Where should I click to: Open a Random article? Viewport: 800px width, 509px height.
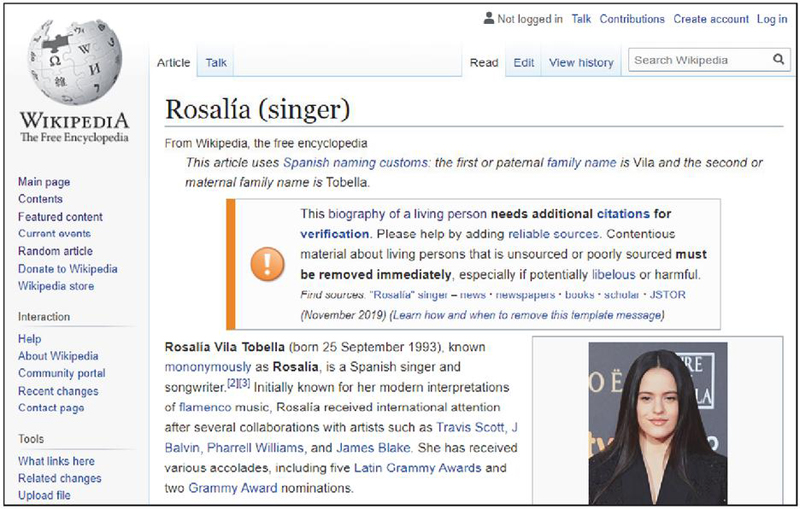(55, 251)
